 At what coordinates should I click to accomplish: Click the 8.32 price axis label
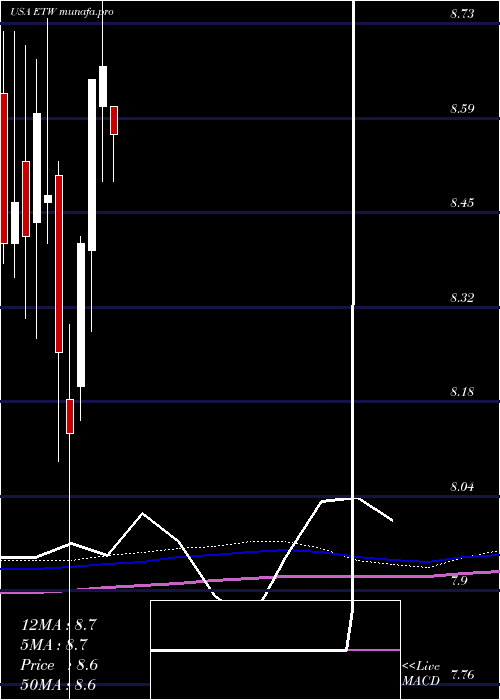462,297
